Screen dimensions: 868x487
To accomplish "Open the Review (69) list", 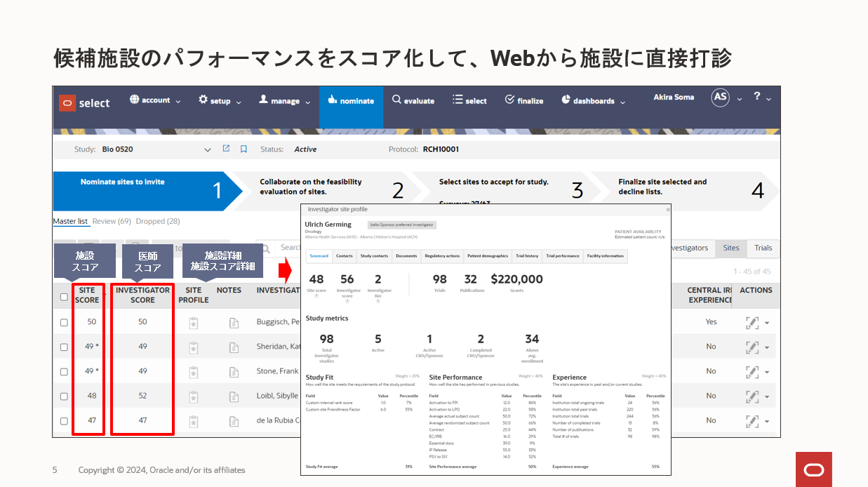I will [112, 221].
